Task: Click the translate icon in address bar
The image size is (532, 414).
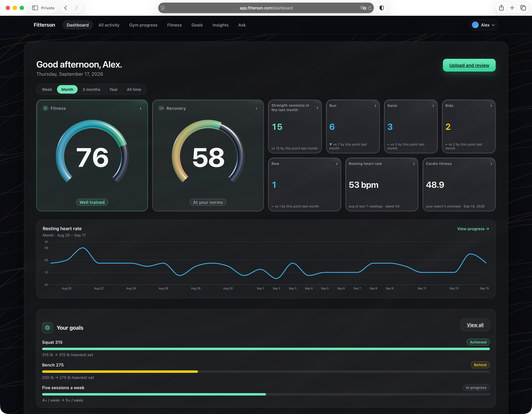Action: click(x=363, y=8)
